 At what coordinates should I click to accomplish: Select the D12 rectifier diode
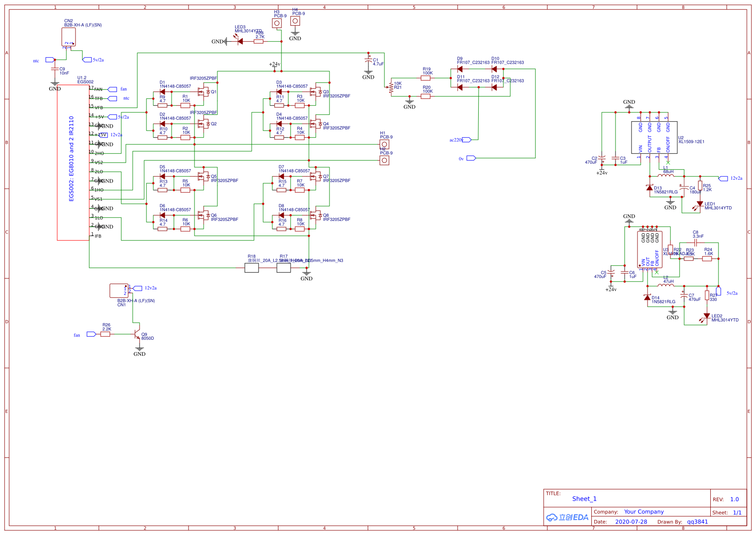pos(494,87)
